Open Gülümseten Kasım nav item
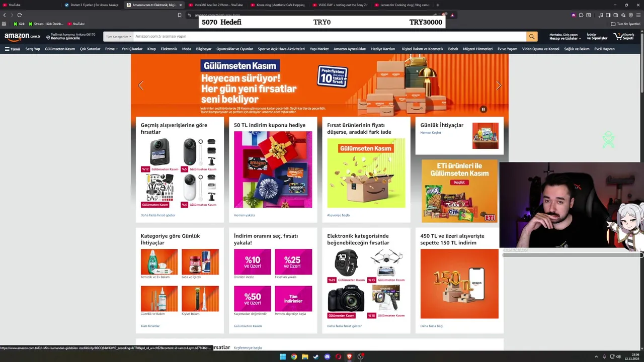Image resolution: width=644 pixels, height=362 pixels. [x=60, y=49]
